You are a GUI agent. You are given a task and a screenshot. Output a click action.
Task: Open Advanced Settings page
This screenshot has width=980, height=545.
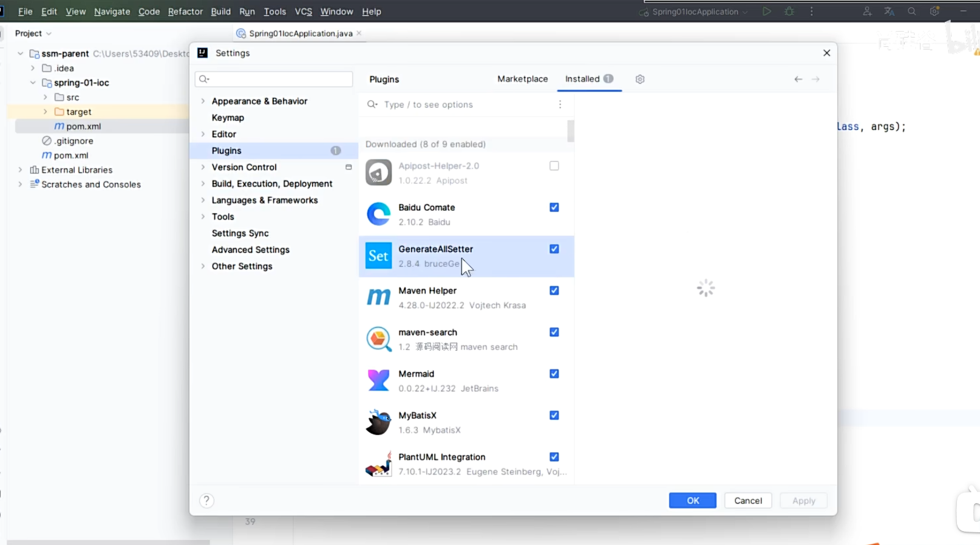(250, 250)
